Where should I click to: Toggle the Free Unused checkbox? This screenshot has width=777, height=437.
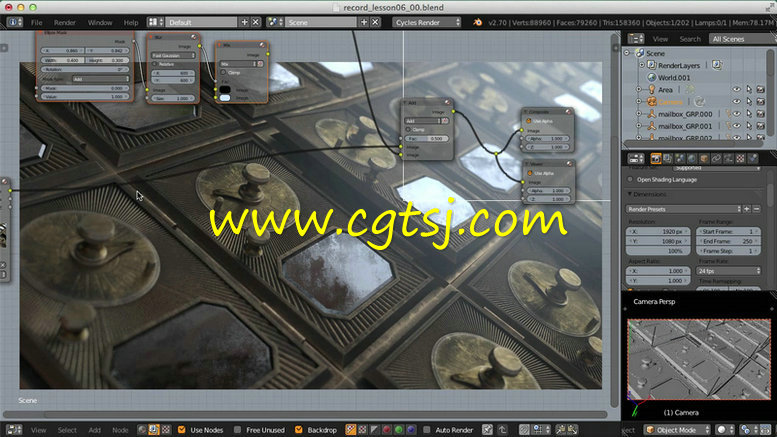tap(237, 430)
